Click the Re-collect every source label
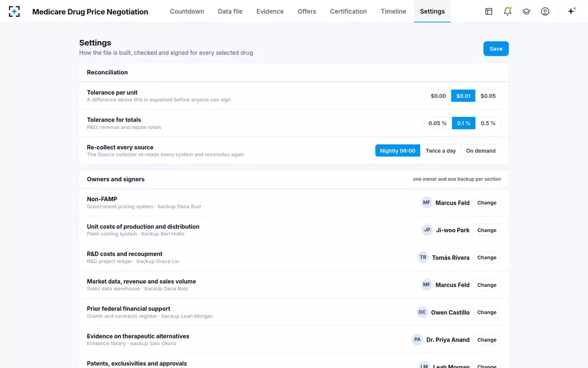The width and height of the screenshot is (588, 368). pyautogui.click(x=120, y=147)
